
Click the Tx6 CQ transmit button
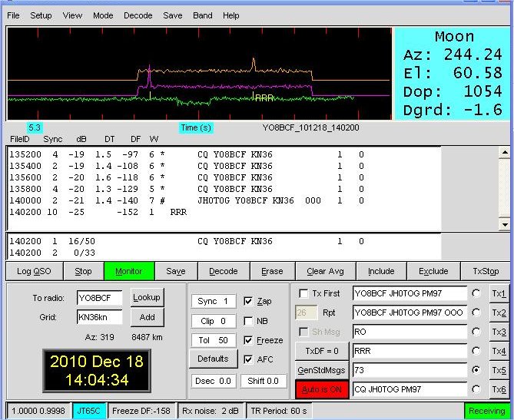click(x=499, y=389)
